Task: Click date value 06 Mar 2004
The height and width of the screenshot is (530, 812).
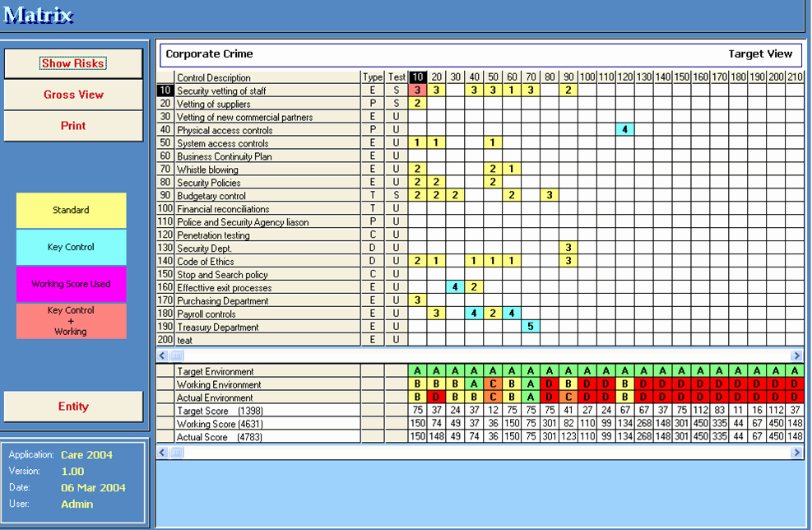Action: tap(93, 487)
